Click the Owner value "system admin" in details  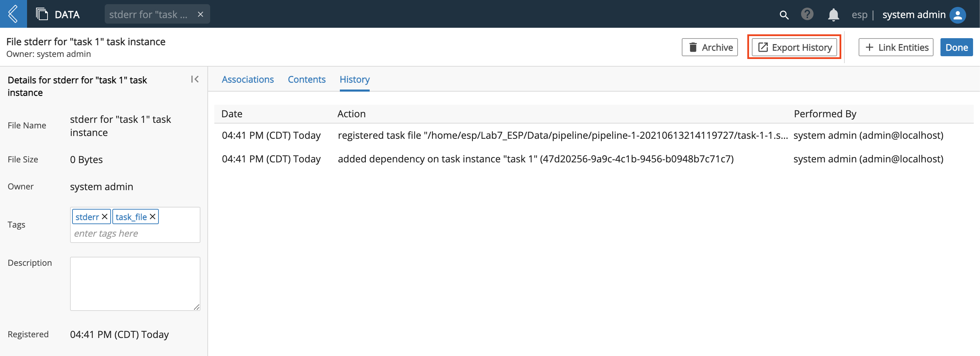102,187
